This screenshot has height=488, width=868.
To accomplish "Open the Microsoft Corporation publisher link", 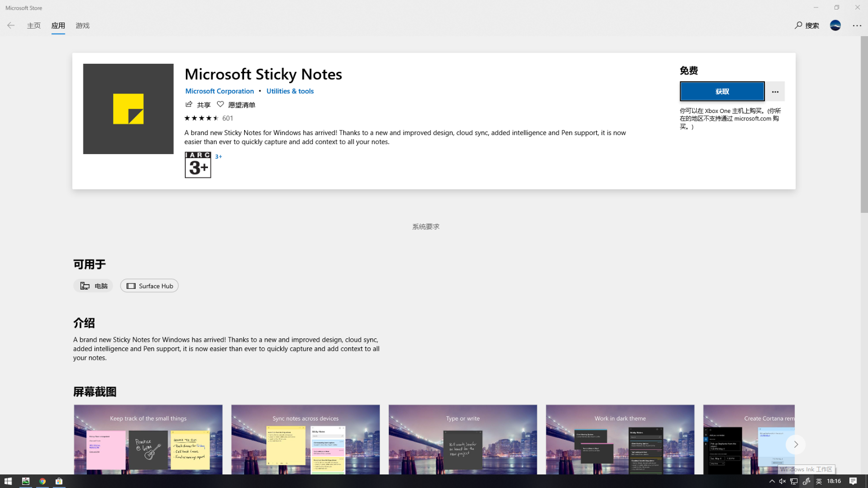I will [220, 91].
